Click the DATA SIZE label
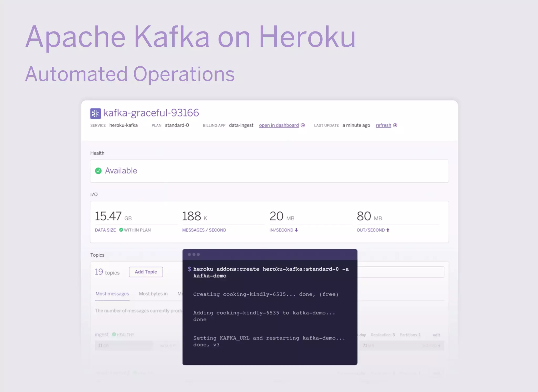The image size is (538, 392). (105, 230)
